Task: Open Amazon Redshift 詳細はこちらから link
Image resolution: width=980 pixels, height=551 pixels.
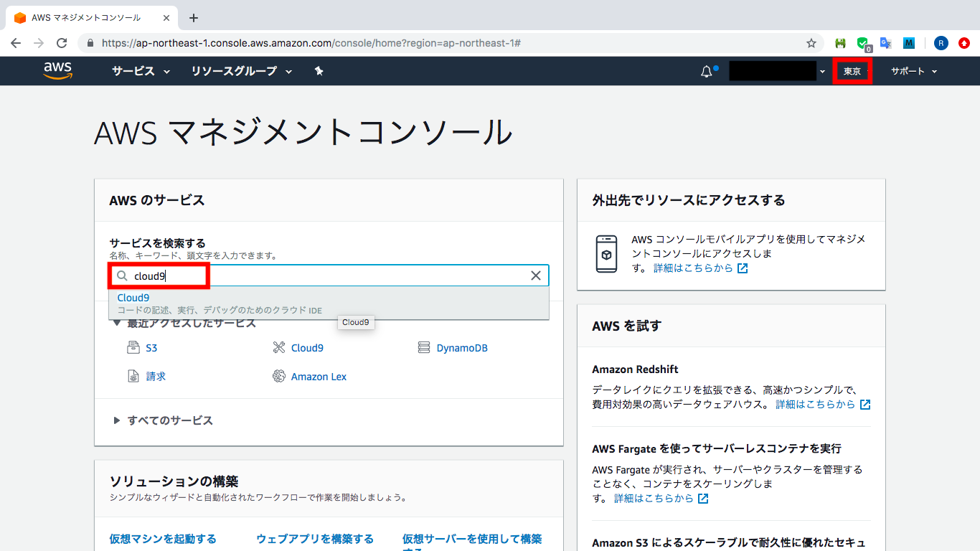Action: tap(823, 405)
